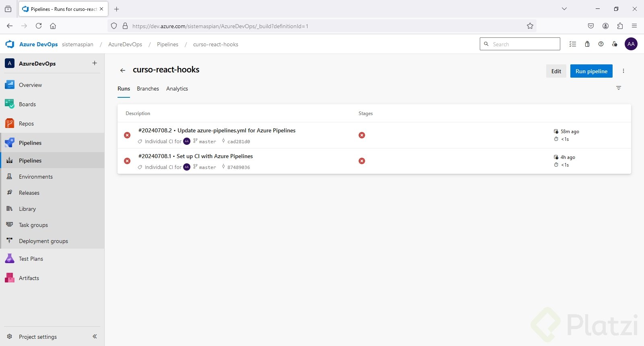Click the Run pipeline button

591,71
